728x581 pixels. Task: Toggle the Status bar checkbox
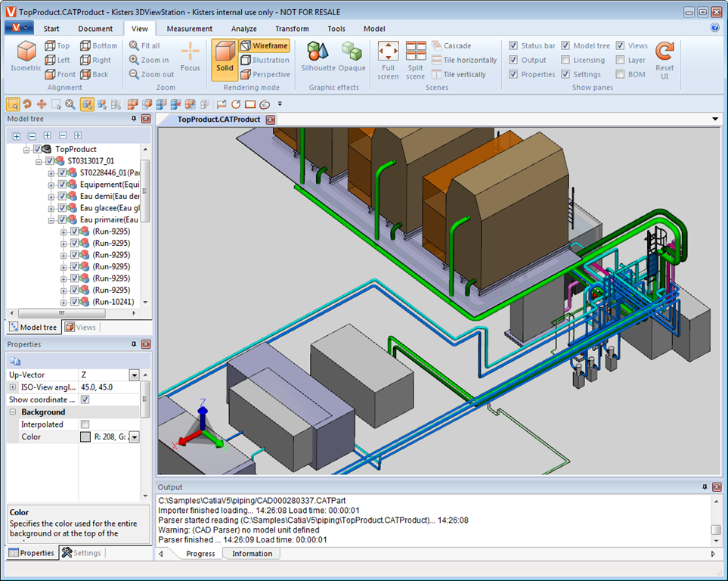[x=514, y=46]
